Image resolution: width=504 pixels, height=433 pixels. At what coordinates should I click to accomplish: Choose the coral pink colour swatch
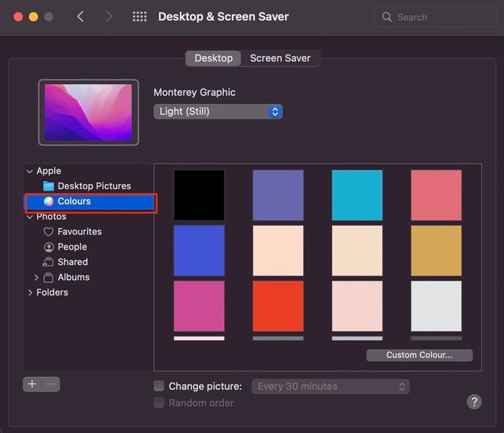click(436, 196)
